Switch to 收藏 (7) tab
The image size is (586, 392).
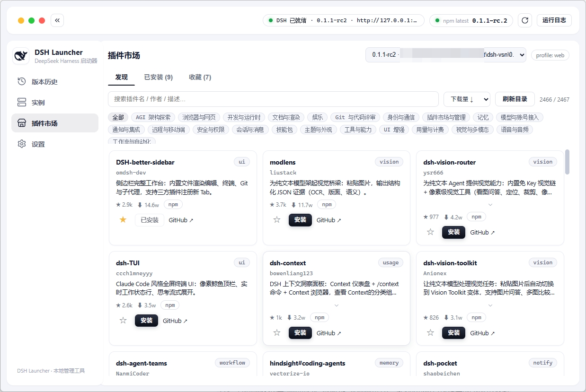pyautogui.click(x=200, y=77)
